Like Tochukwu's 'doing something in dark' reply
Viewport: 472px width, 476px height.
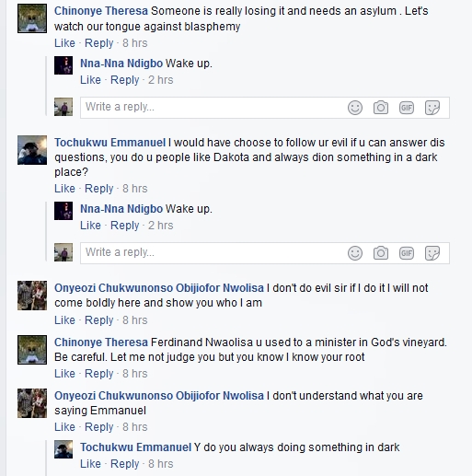[90, 464]
